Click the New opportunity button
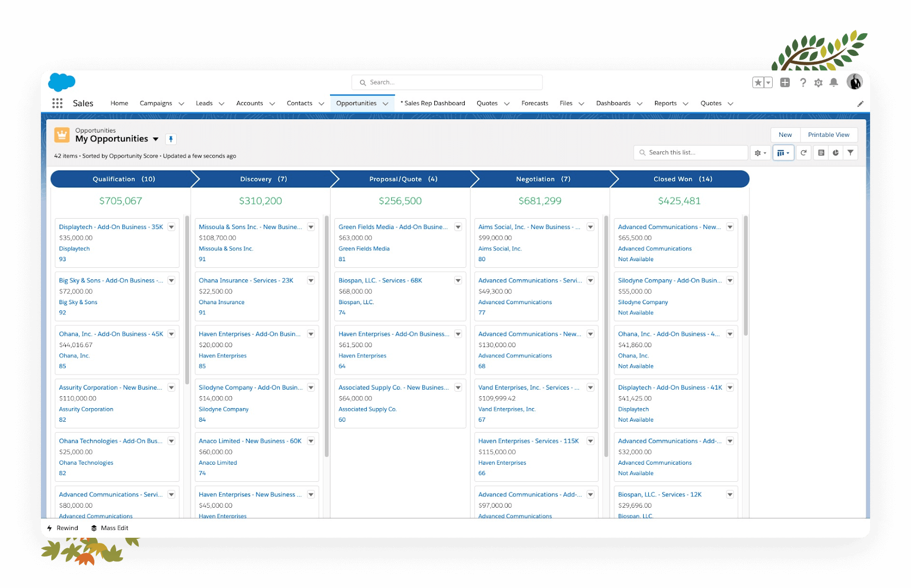Viewport: 911px width, 588px height. pyautogui.click(x=785, y=135)
